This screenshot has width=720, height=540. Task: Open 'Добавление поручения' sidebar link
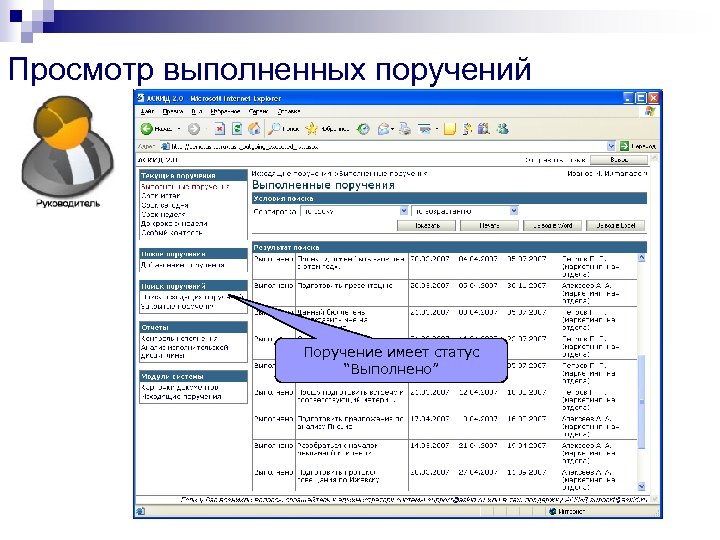[x=183, y=265]
